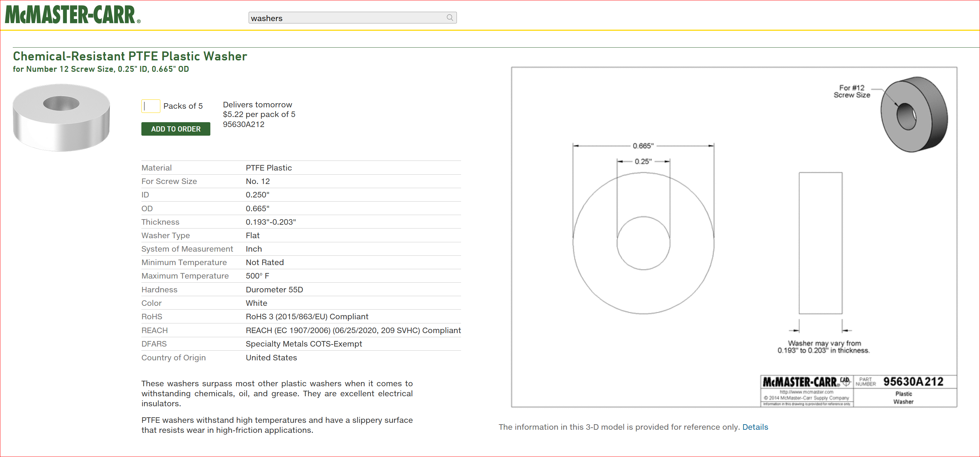Click the Minimum Temperature value "Not Rated"
The width and height of the screenshot is (980, 457).
coord(265,262)
